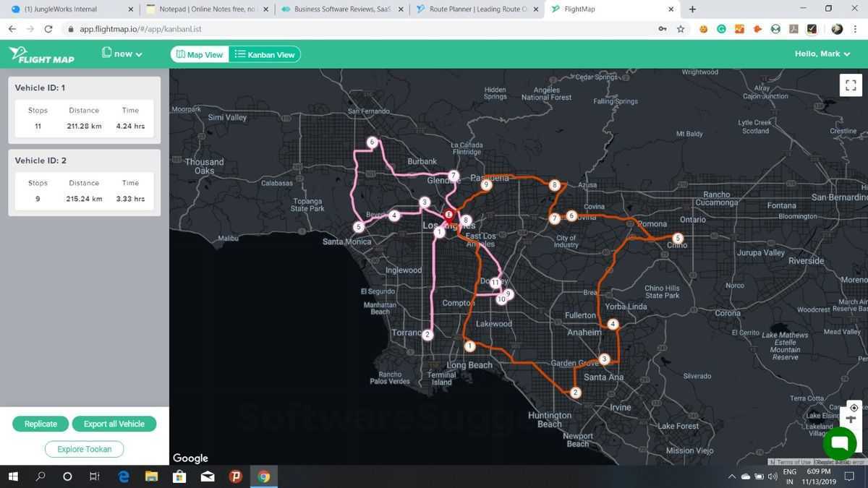The width and height of the screenshot is (868, 488).
Task: Open the 'Hello, Mark' account dropdown
Action: [822, 53]
